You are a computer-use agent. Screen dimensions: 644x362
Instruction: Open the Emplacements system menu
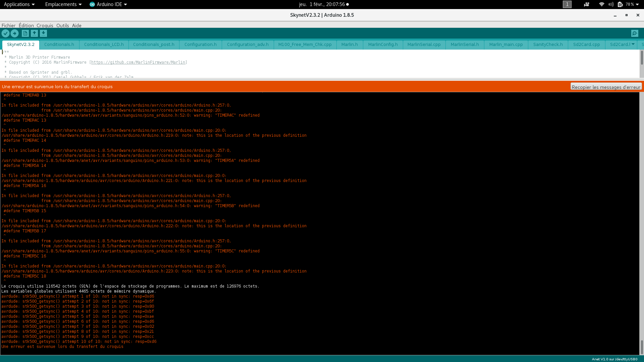point(63,4)
